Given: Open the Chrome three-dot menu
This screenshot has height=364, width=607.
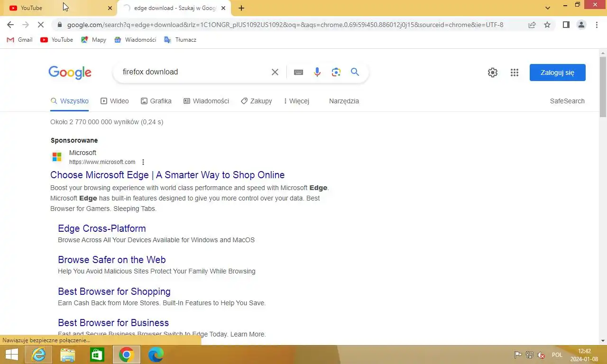Looking at the screenshot, I should (597, 25).
